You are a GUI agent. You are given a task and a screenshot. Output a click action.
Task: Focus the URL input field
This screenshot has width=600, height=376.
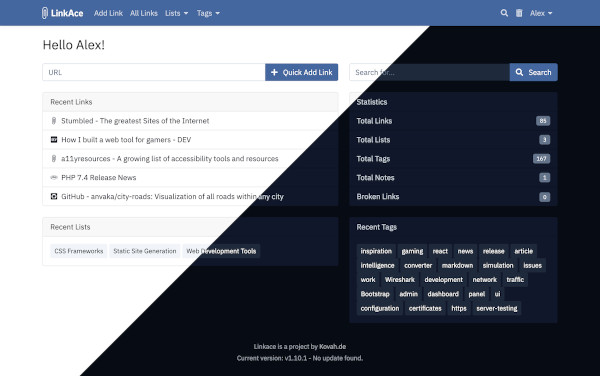pos(154,72)
